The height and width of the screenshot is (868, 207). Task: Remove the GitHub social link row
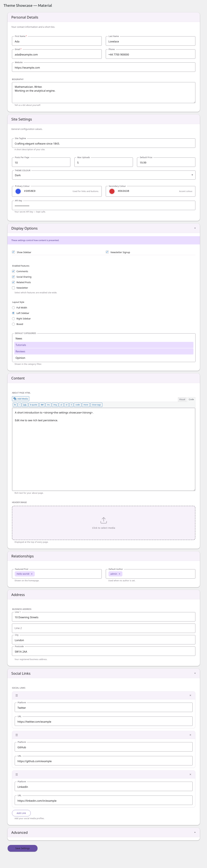coord(190,735)
